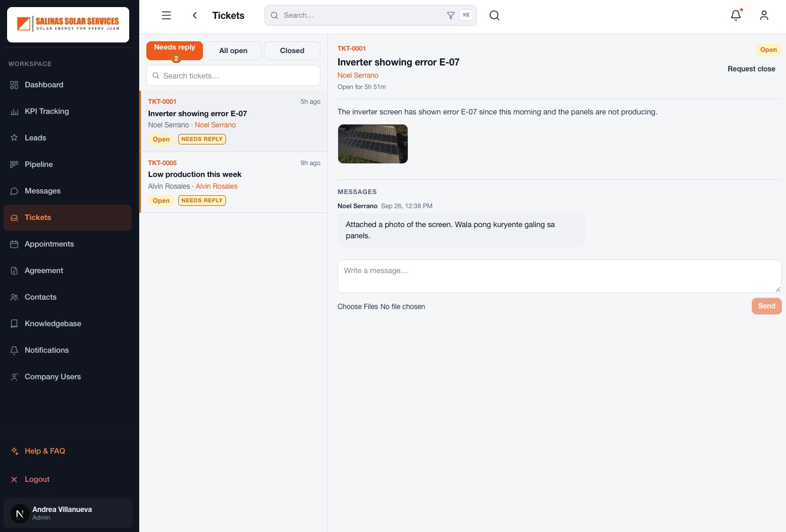Click Noel Serrano name under ticket title

[358, 75]
